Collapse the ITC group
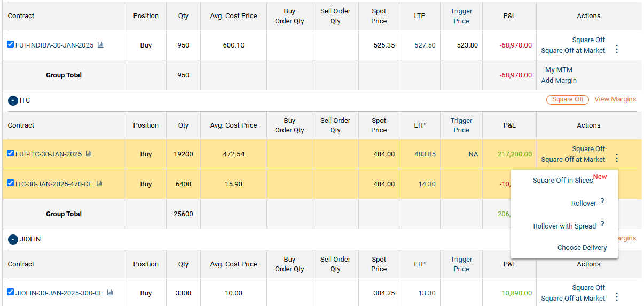The width and height of the screenshot is (644, 306). [13, 100]
